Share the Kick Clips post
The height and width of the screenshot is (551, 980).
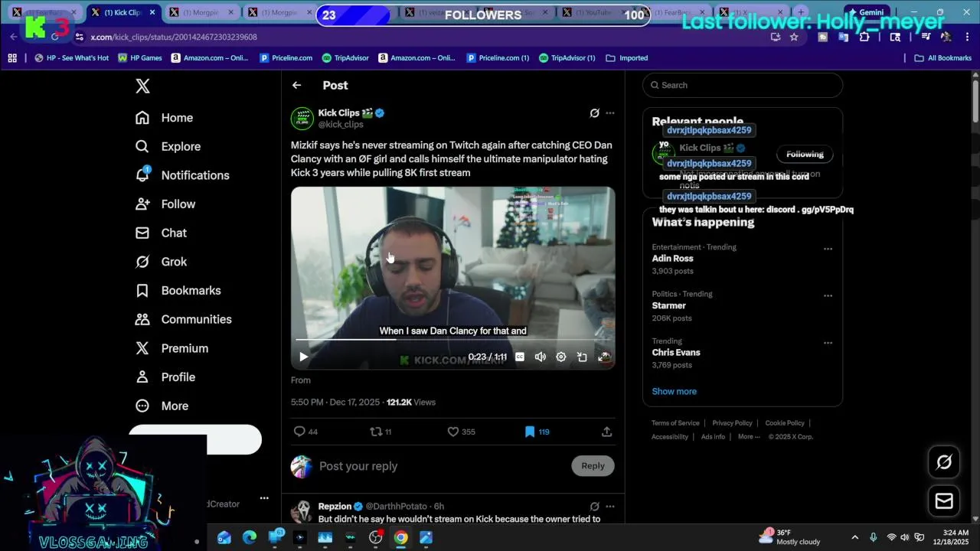606,432
